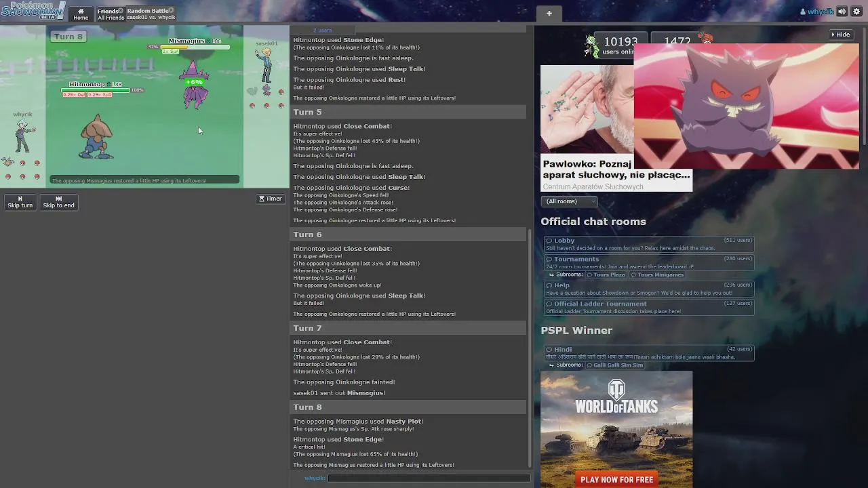Click PLAY NOW FOR FREE button
Viewport: 868px width, 488px height.
(616, 479)
